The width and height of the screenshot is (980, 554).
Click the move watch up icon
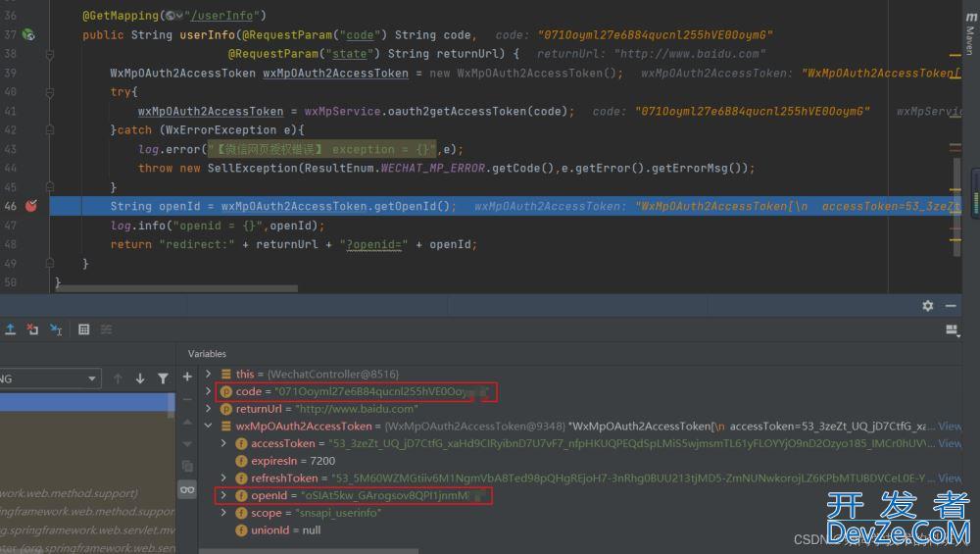tap(187, 422)
